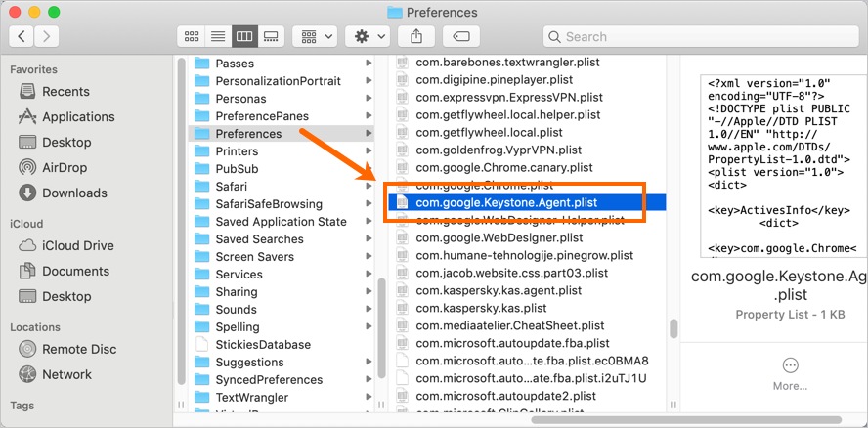This screenshot has height=428, width=868.
Task: Open Downloads in the sidebar
Action: coord(62,193)
